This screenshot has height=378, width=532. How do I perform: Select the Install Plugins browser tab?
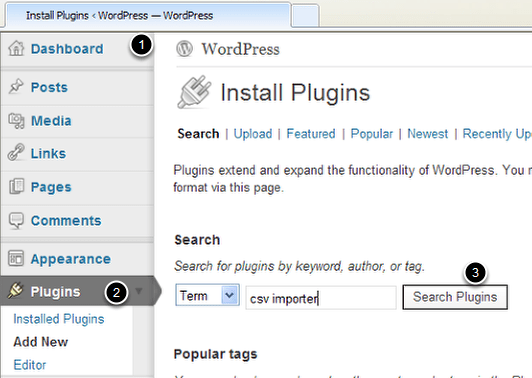(x=148, y=16)
